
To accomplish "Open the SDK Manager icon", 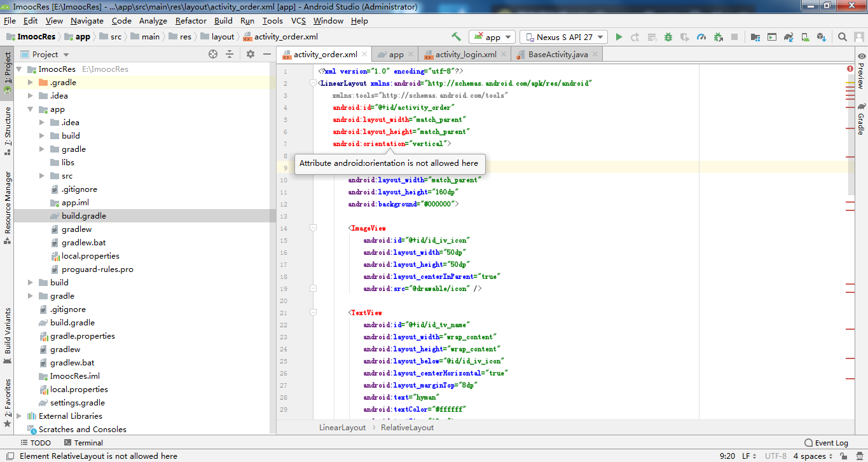I will [x=822, y=37].
